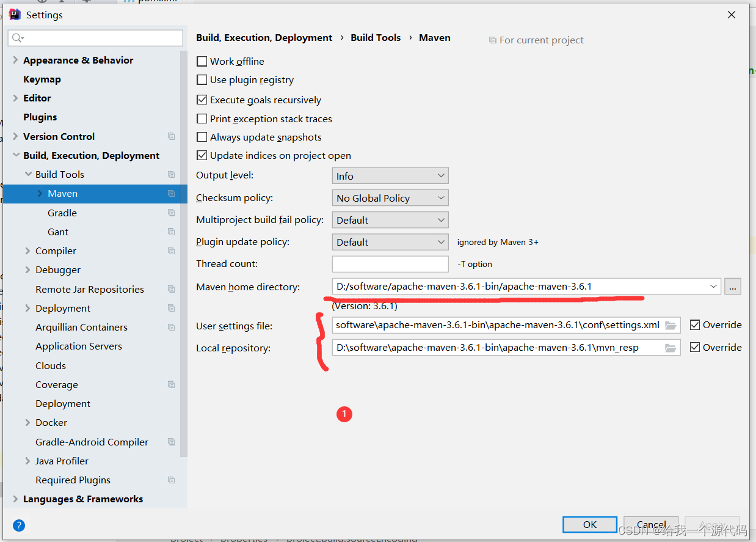
Task: Expand the Maven subtree arrow
Action: click(40, 193)
